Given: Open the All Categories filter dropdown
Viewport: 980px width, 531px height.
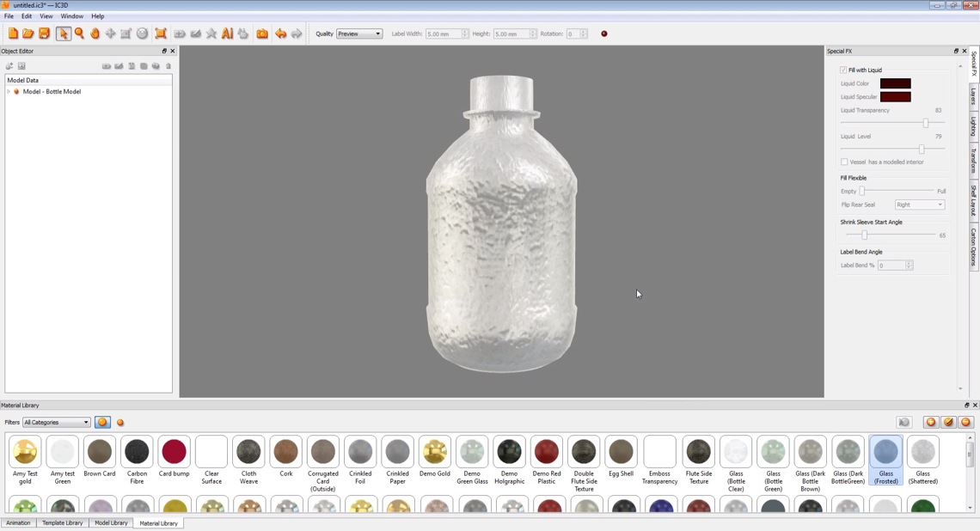Looking at the screenshot, I should coord(56,422).
